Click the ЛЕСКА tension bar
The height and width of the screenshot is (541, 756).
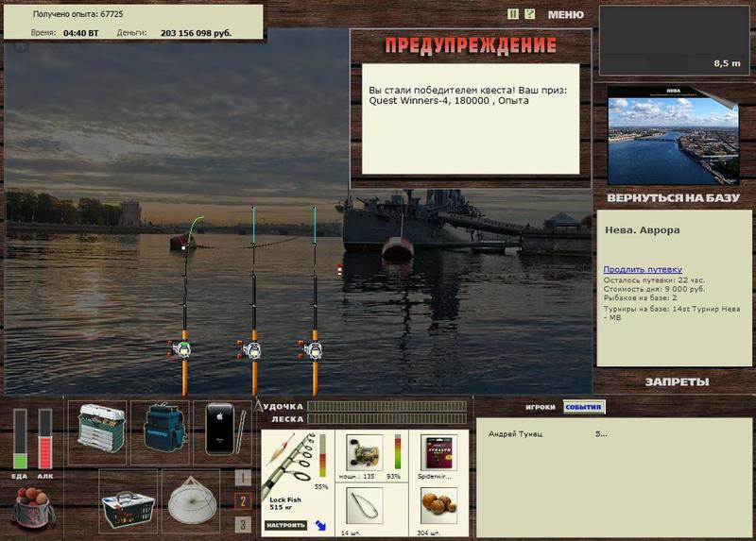pos(387,419)
